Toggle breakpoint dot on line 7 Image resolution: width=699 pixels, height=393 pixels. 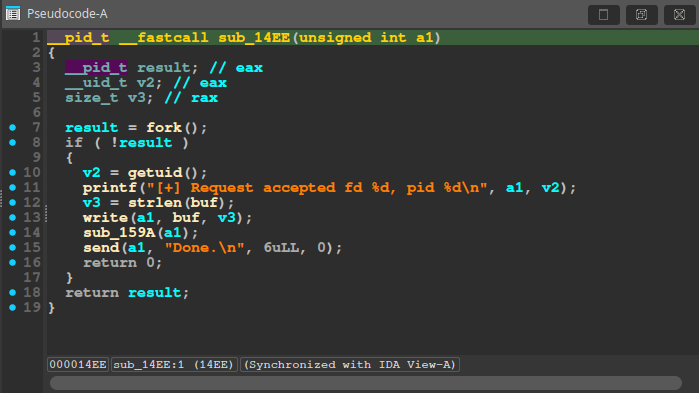(12, 128)
